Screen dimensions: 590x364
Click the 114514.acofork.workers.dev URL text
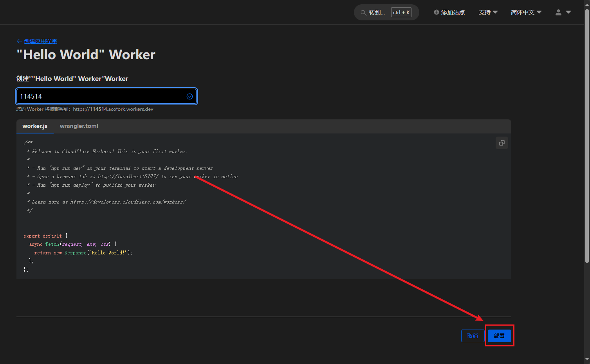click(x=113, y=109)
